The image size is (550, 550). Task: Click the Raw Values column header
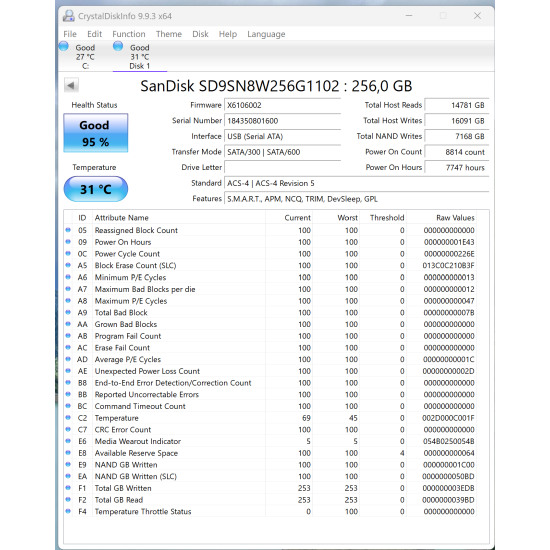point(455,218)
